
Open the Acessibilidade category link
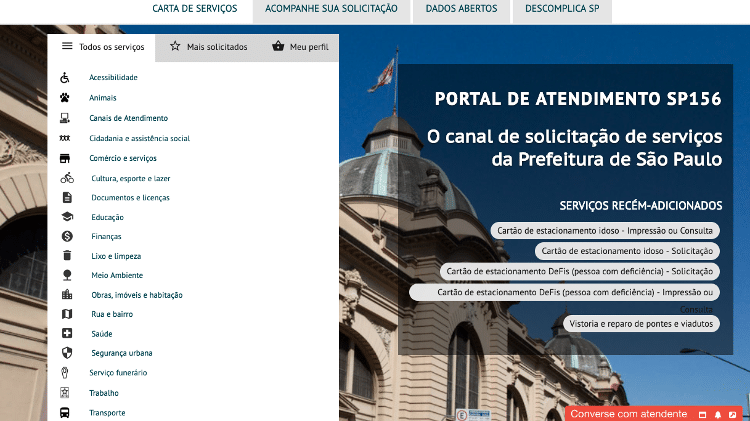tap(113, 78)
